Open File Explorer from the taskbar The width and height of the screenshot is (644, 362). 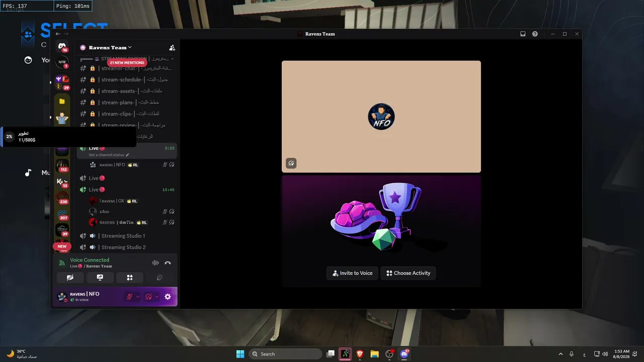374,354
